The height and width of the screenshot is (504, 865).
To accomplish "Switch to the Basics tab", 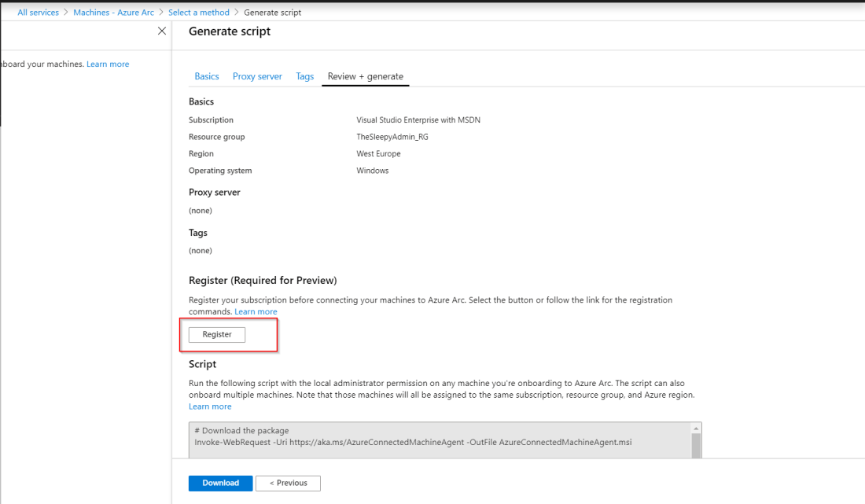I will pos(207,76).
